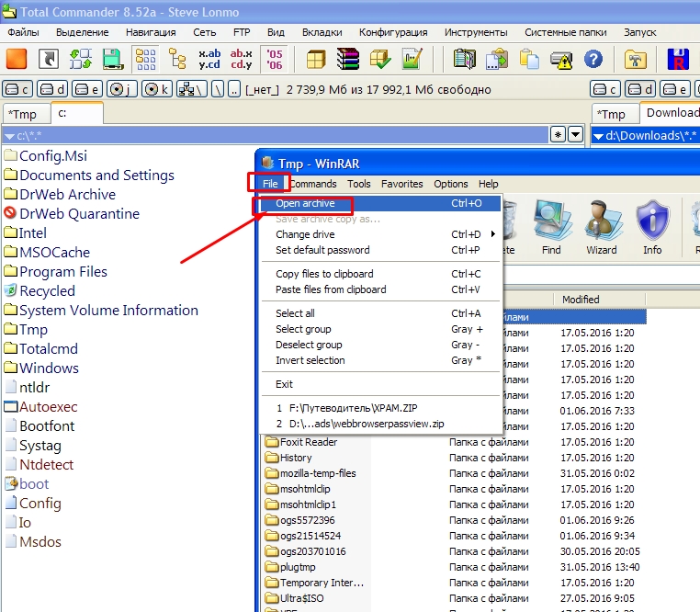The height and width of the screenshot is (612, 700).
Task: Click the WinRAR books icon in Total Commander toolbar
Action: pos(347,59)
